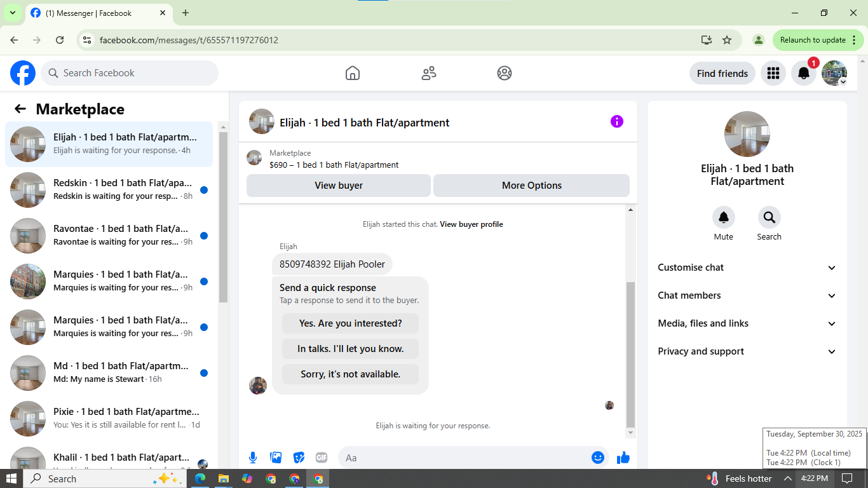Click browser back arrow
Viewport: 868px width, 488px height.
[x=14, y=40]
